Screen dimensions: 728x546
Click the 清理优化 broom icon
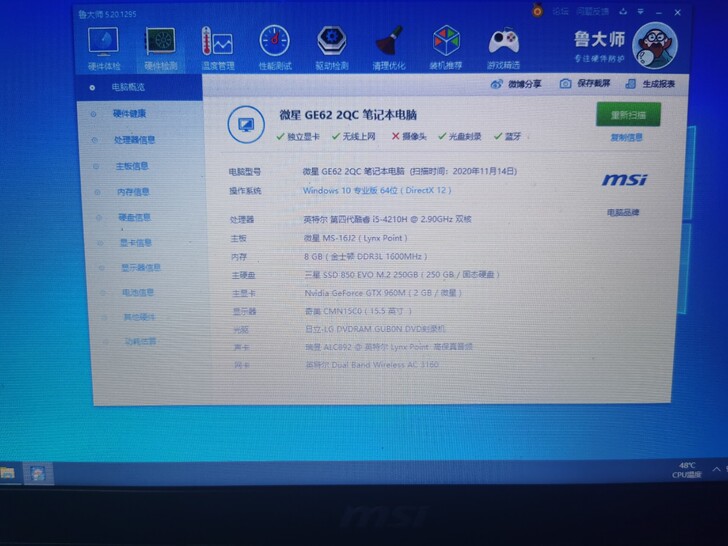(389, 49)
